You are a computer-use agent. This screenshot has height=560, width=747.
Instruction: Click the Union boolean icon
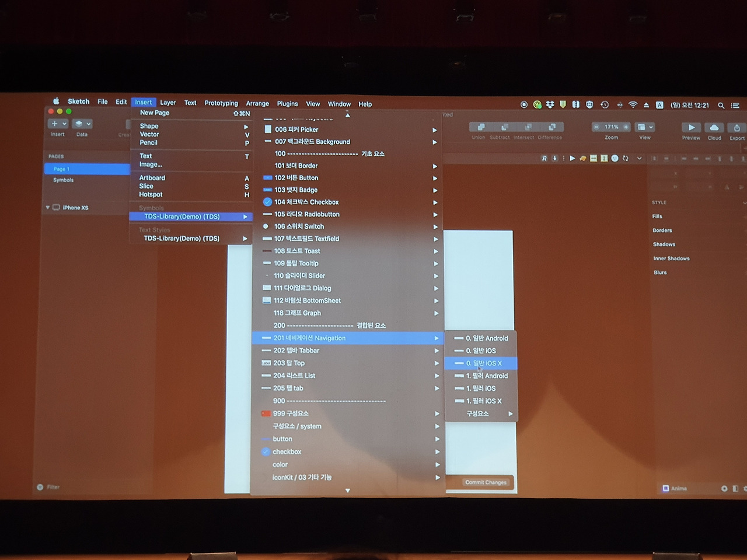481,127
